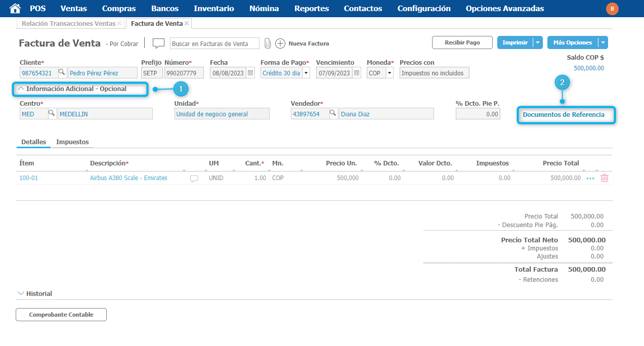Go to the home icon
Viewport: 644px width, 346px height.
coord(15,9)
